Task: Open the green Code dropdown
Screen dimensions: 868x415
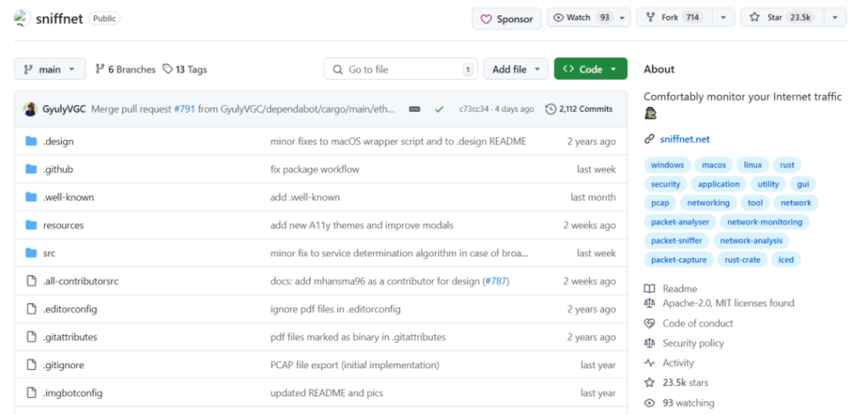Action: coord(591,69)
